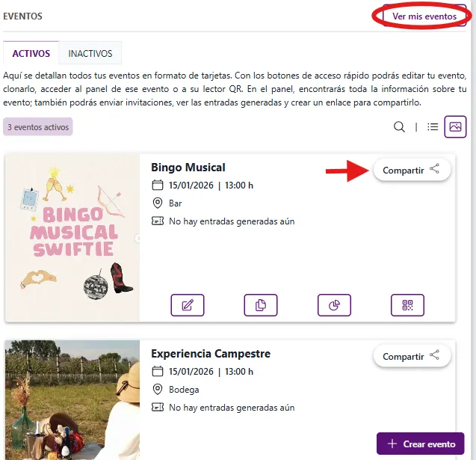Image resolution: width=476 pixels, height=460 pixels.
Task: Clone the Bingo Musical event
Action: 260,304
